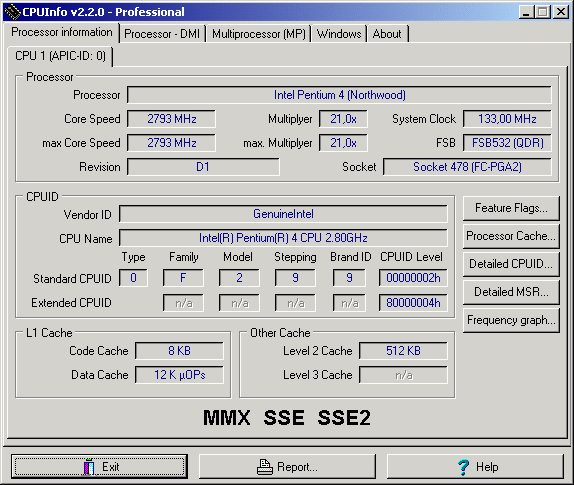Viewport: 574px width, 485px height.
Task: Click the CPUID group label
Action: pyautogui.click(x=42, y=197)
